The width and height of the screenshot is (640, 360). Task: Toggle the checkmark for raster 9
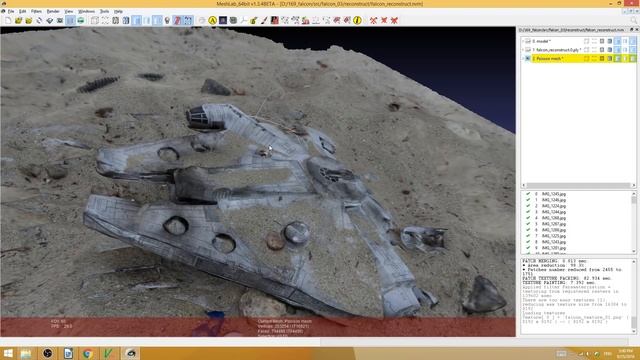(528, 248)
